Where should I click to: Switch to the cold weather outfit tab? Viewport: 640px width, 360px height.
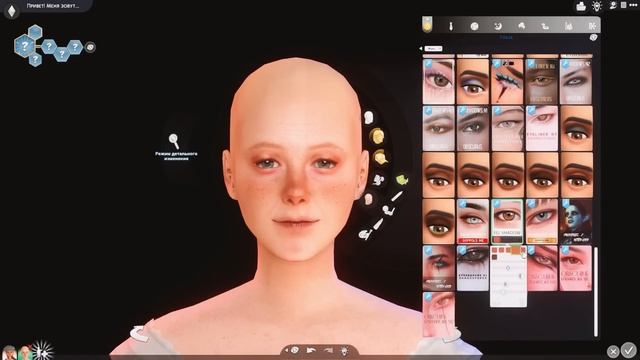click(x=592, y=27)
